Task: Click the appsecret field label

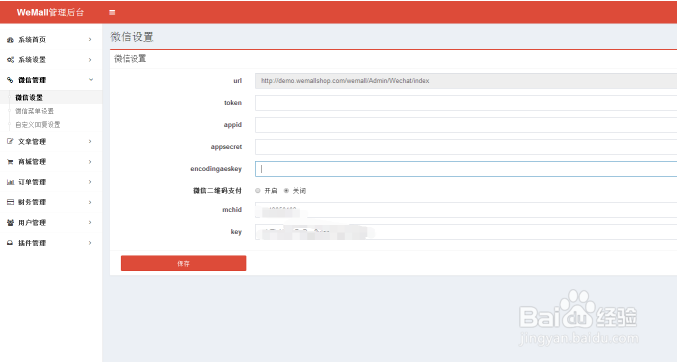Action: [x=226, y=147]
